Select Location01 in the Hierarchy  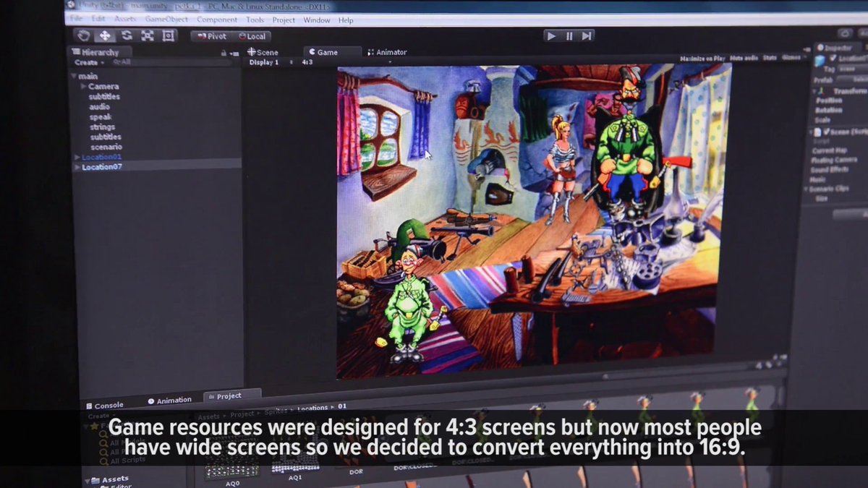(x=102, y=157)
